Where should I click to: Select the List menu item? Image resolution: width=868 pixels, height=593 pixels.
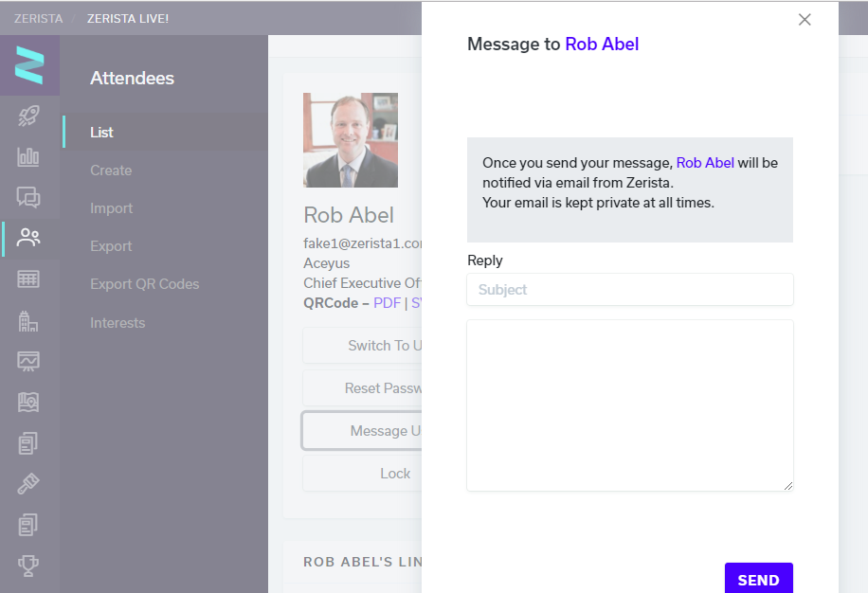pyautogui.click(x=101, y=133)
